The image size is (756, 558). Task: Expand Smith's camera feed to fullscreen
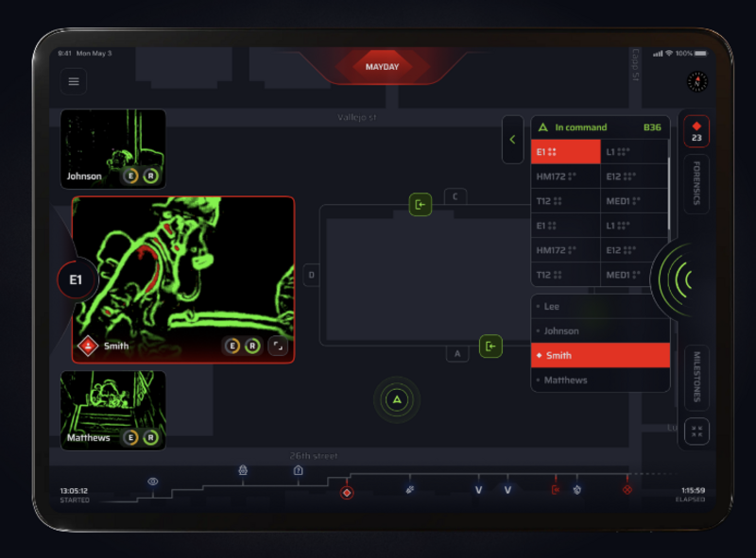pyautogui.click(x=278, y=346)
